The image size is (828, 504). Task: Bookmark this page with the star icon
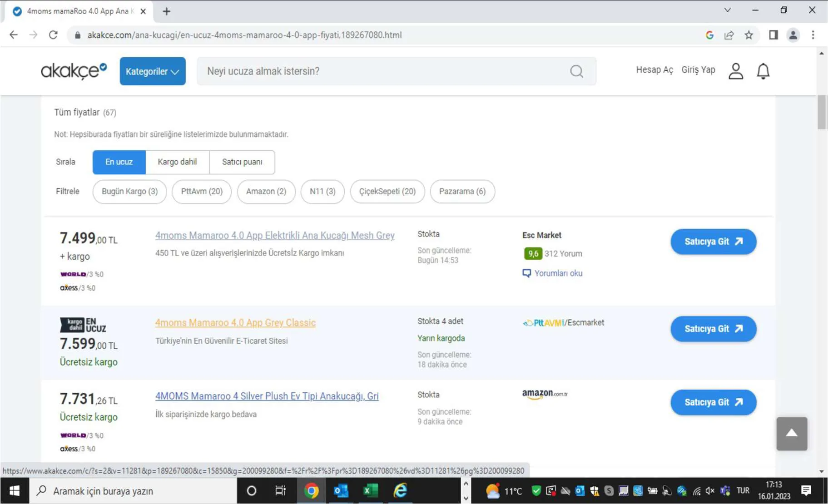coord(749,35)
